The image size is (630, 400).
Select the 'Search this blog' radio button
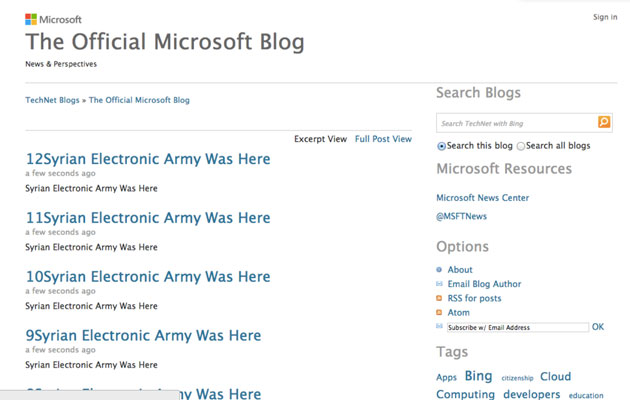pyautogui.click(x=442, y=146)
